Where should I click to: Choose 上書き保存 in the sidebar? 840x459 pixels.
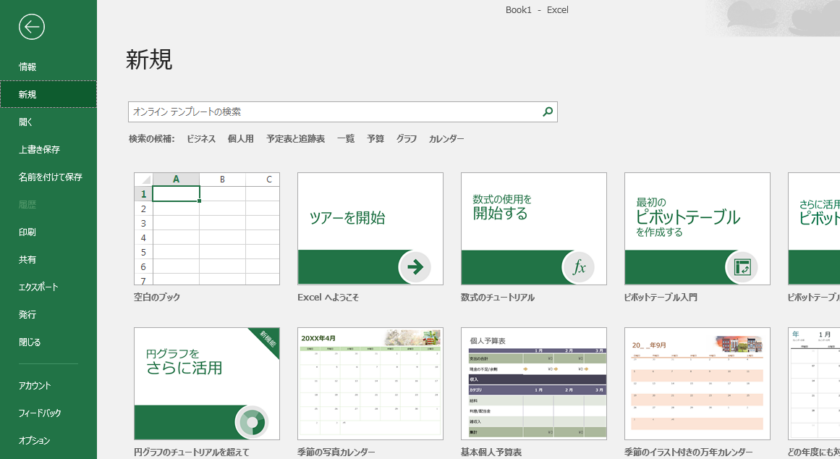[x=39, y=149]
